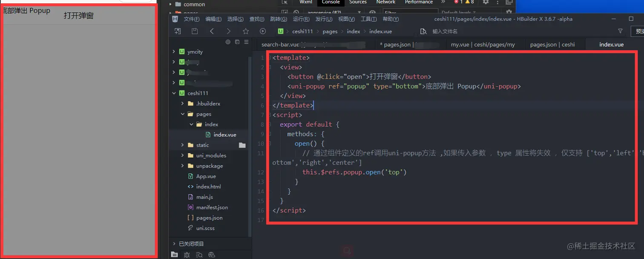This screenshot has width=644, height=259.
Task: Expand the ymcity project
Action: pos(174,52)
